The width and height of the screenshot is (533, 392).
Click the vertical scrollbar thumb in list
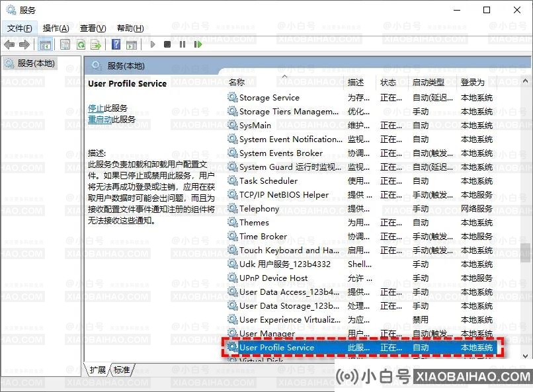[x=525, y=253]
